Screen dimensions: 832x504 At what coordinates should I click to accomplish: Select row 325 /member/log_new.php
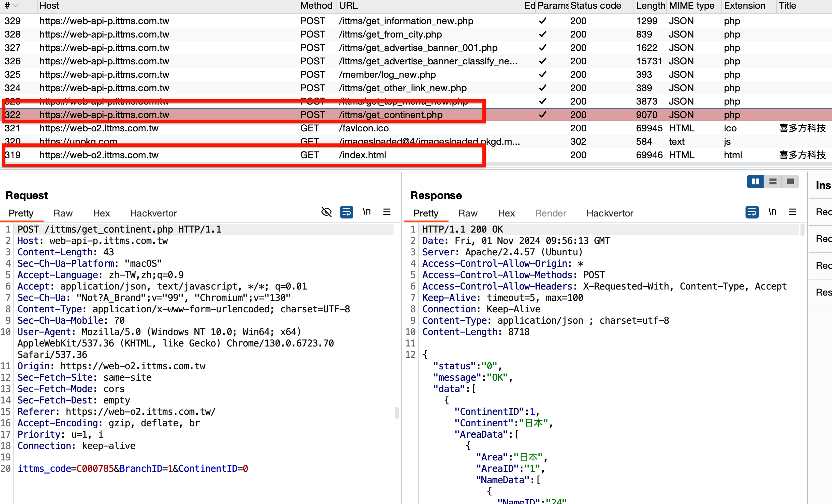416,75
